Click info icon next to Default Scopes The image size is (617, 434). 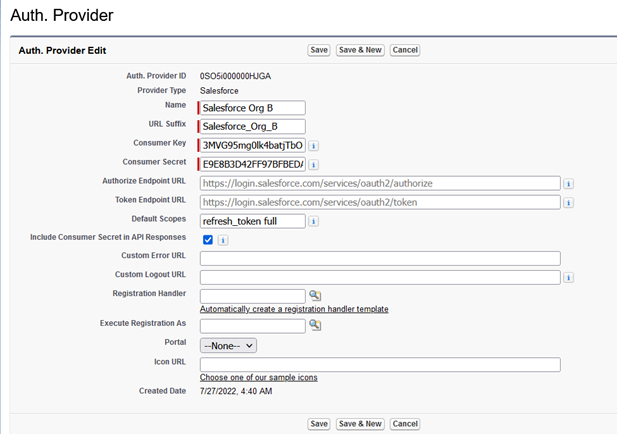pyautogui.click(x=313, y=221)
